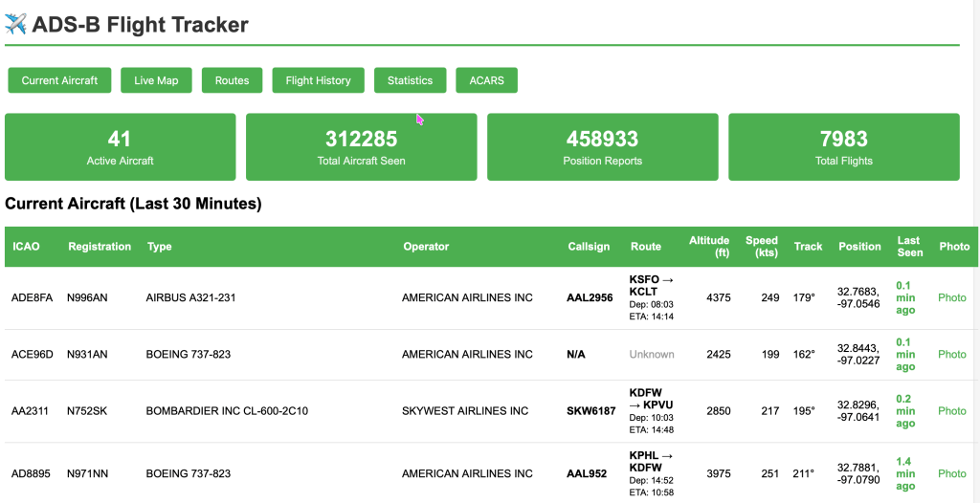The height and width of the screenshot is (503, 980).
Task: Select ICAO code AA2311
Action: [x=30, y=411]
